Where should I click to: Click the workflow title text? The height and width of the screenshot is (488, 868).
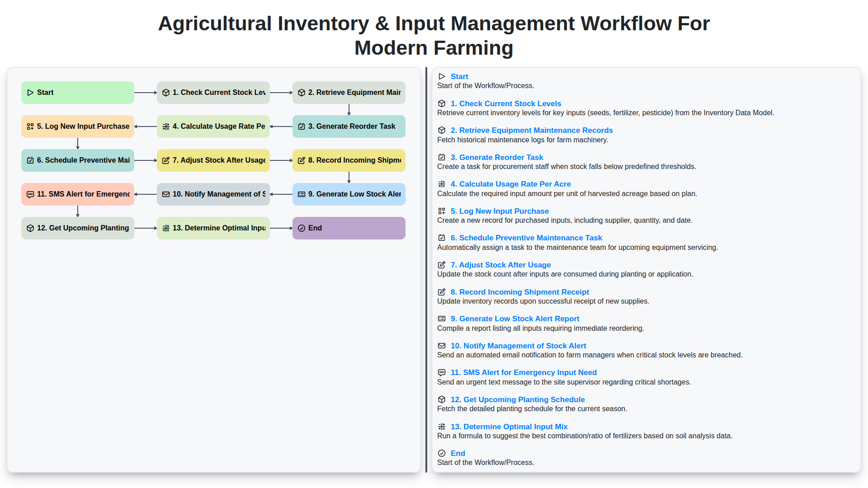pyautogui.click(x=434, y=36)
